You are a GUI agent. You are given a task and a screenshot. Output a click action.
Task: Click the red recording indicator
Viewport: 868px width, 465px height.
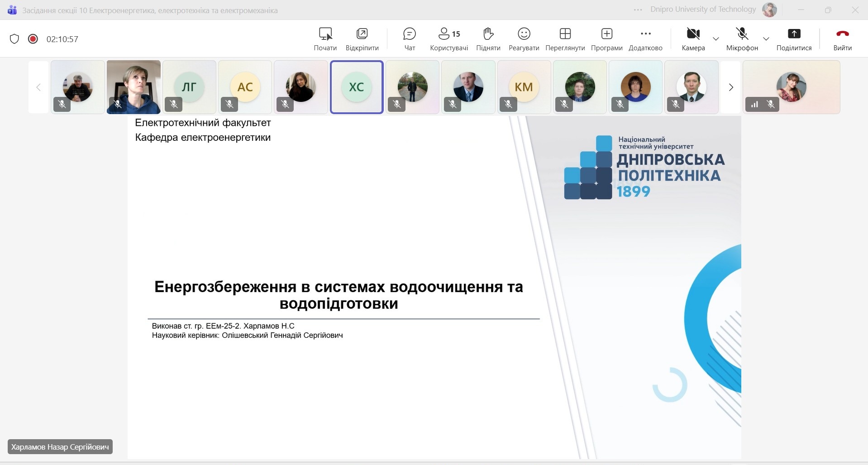pos(33,39)
